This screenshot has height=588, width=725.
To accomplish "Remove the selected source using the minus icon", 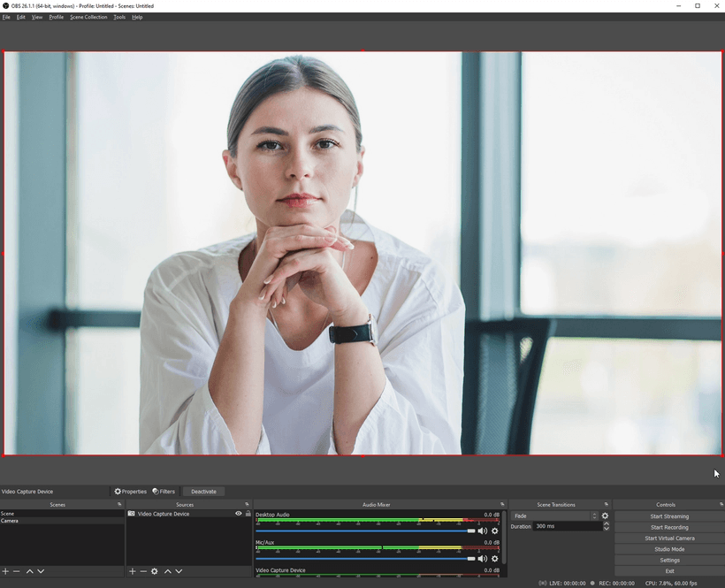I will [143, 571].
